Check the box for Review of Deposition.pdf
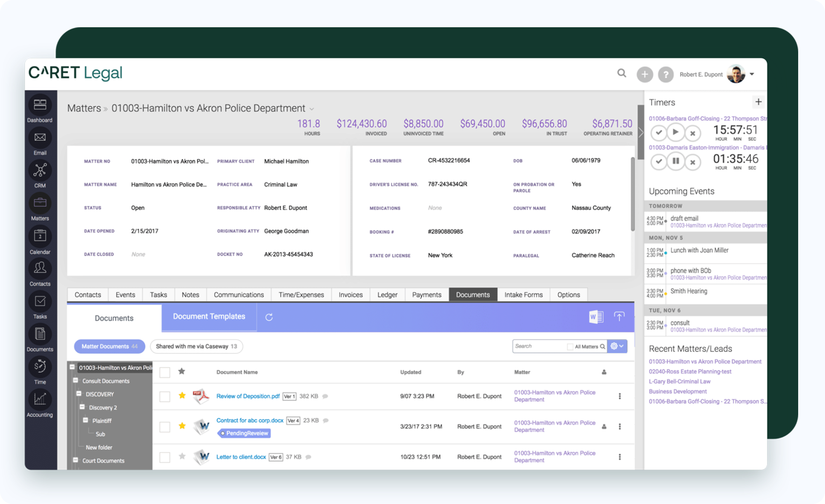The width and height of the screenshot is (825, 504). [165, 397]
